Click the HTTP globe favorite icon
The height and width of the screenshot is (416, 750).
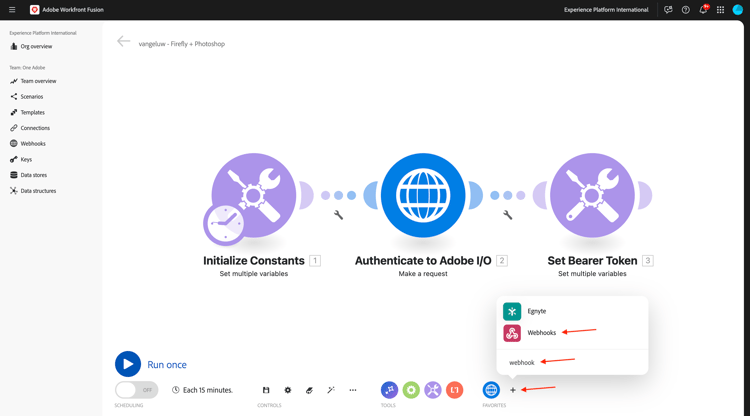(x=491, y=390)
